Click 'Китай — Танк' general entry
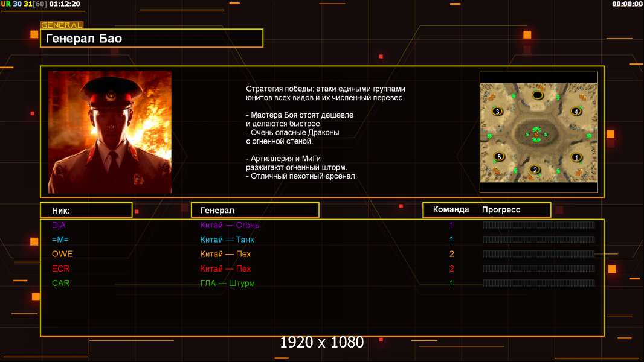Viewport: 644px width, 362px height. click(x=227, y=240)
